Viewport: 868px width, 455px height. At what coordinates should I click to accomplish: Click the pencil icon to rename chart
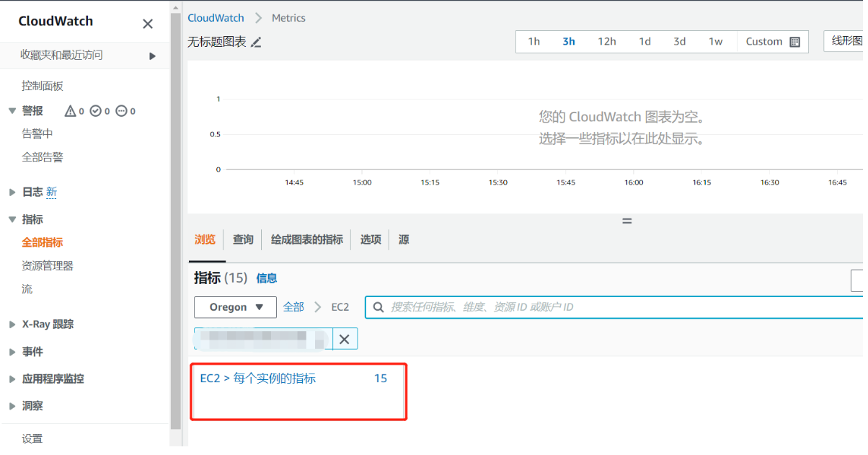pos(256,43)
